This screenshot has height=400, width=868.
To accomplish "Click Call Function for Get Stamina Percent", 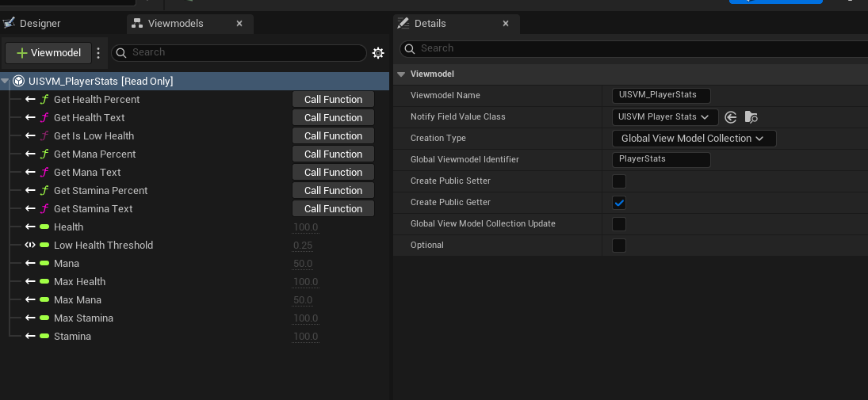I will pyautogui.click(x=333, y=191).
